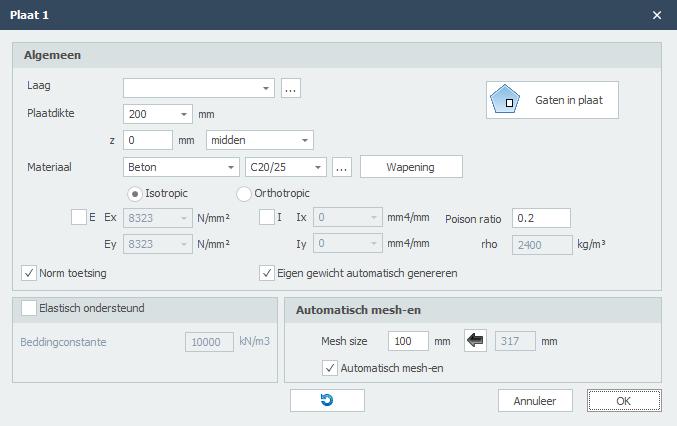Image resolution: width=677 pixels, height=426 pixels.
Task: Click the Algemeen section header
Action: [x=337, y=55]
